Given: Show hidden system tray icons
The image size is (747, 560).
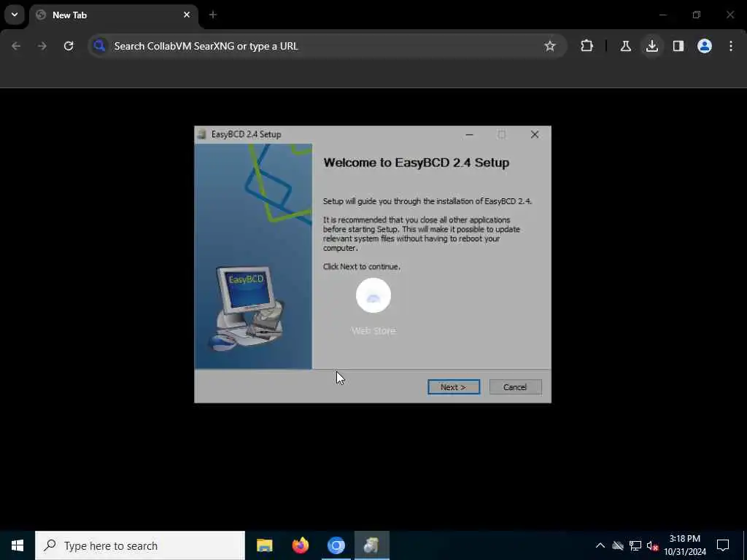Looking at the screenshot, I should point(600,545).
